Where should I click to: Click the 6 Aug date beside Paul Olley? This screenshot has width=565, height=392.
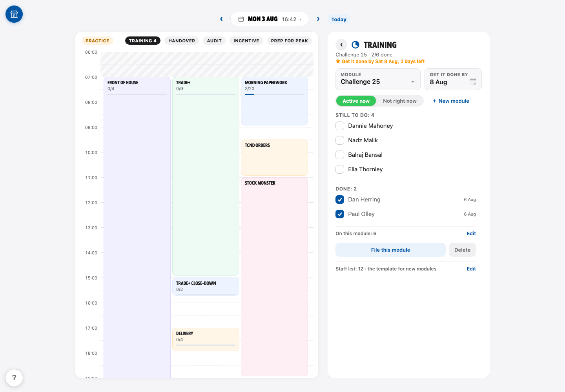470,214
